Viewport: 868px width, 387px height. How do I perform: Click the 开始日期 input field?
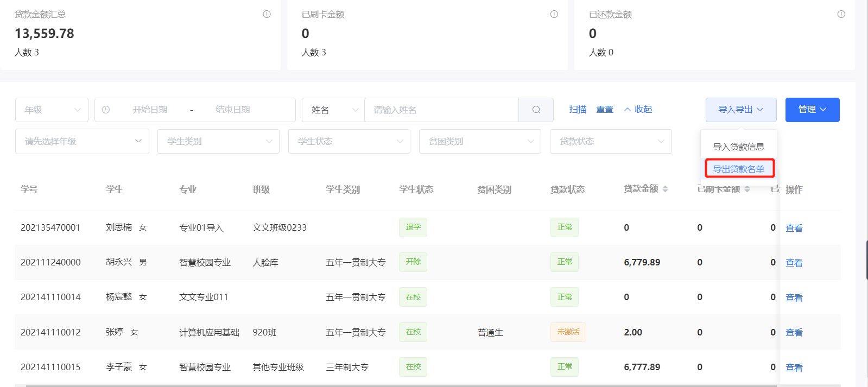click(150, 110)
